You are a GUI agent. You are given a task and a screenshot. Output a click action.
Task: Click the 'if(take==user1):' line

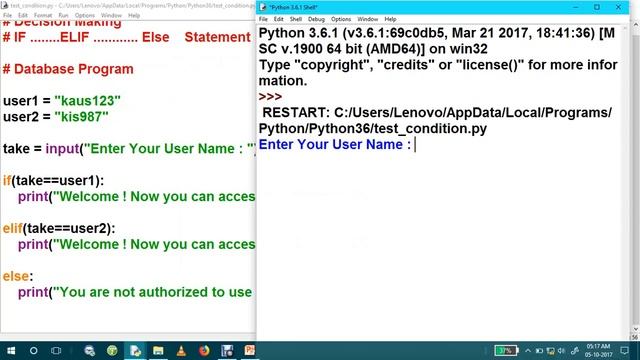click(53, 180)
